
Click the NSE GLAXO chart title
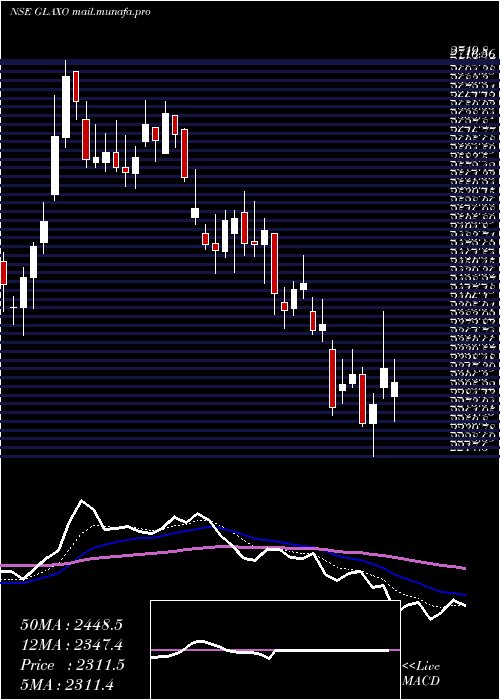pyautogui.click(x=79, y=12)
